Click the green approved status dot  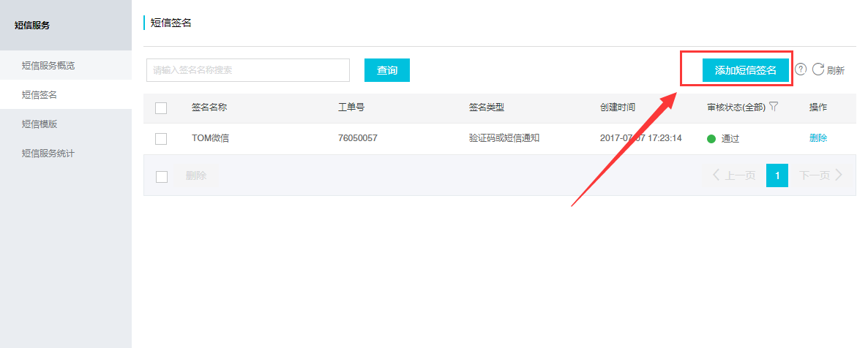(711, 138)
